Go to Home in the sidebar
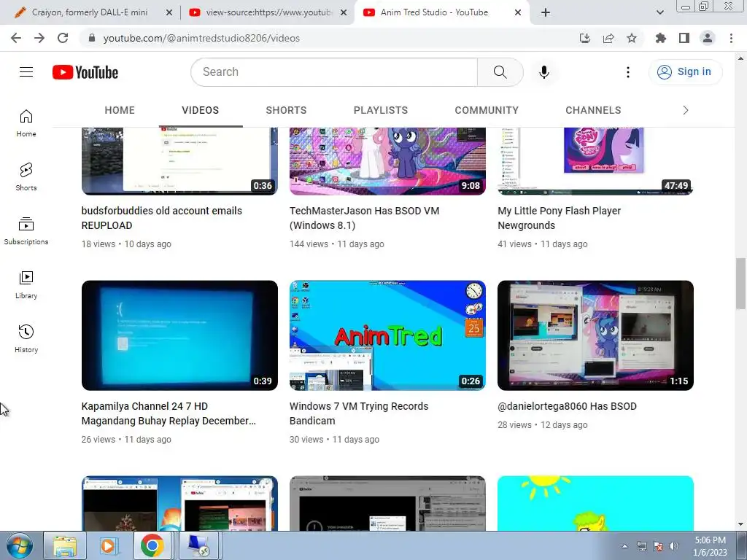 26,122
